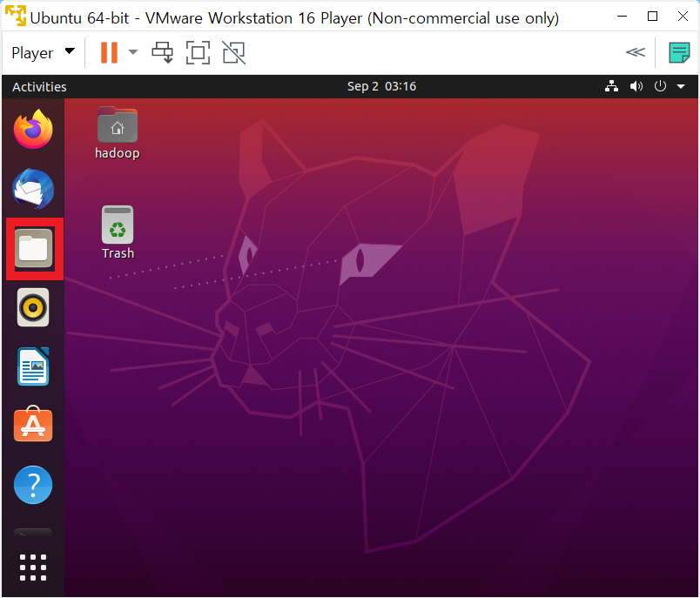700x598 pixels.
Task: Open Ubuntu Software store
Action: click(33, 424)
